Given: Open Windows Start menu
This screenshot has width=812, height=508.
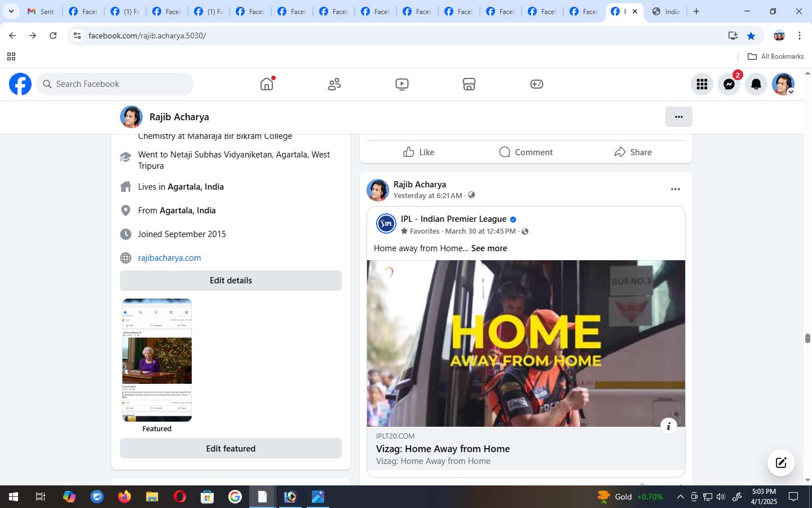Looking at the screenshot, I should pos(14,497).
